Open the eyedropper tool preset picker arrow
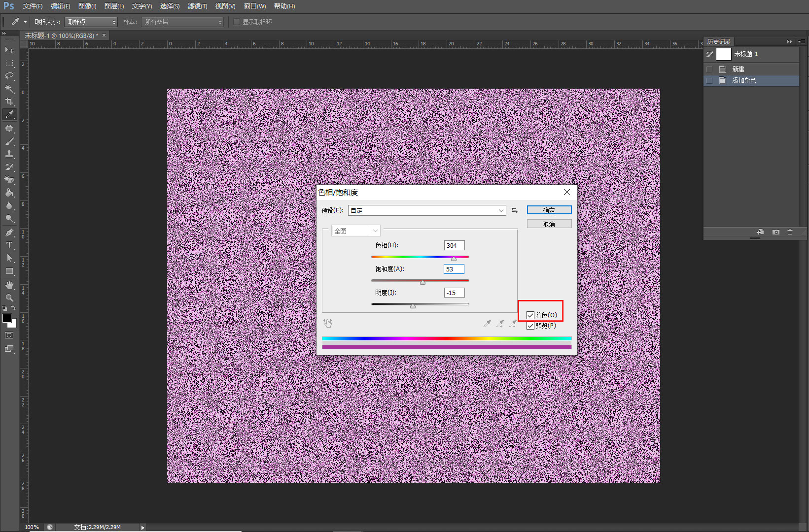The width and height of the screenshot is (809, 532). point(25,22)
